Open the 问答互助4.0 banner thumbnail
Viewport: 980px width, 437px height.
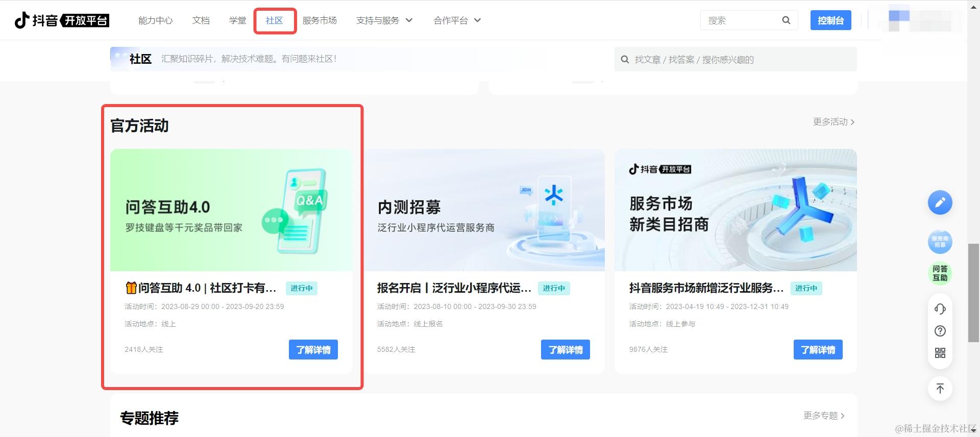231,210
